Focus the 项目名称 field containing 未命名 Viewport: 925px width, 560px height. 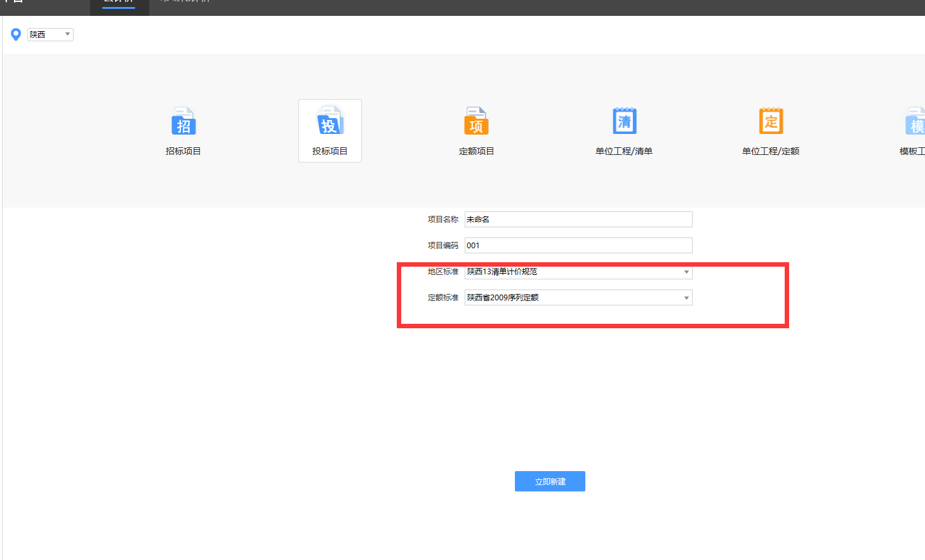pos(578,219)
